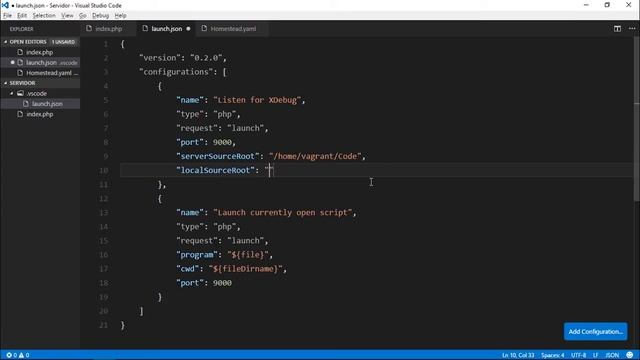Open the View menu

coord(67,16)
